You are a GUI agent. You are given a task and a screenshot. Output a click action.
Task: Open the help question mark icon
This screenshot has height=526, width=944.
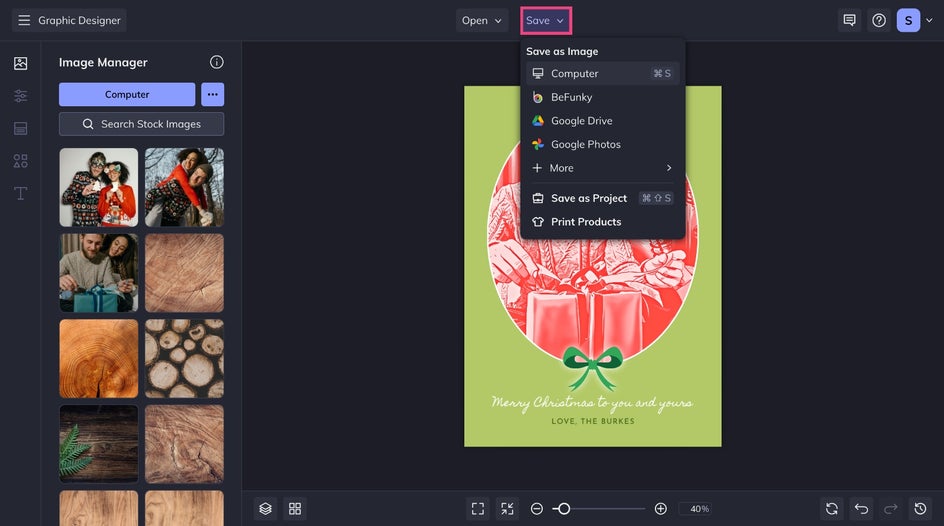(879, 20)
